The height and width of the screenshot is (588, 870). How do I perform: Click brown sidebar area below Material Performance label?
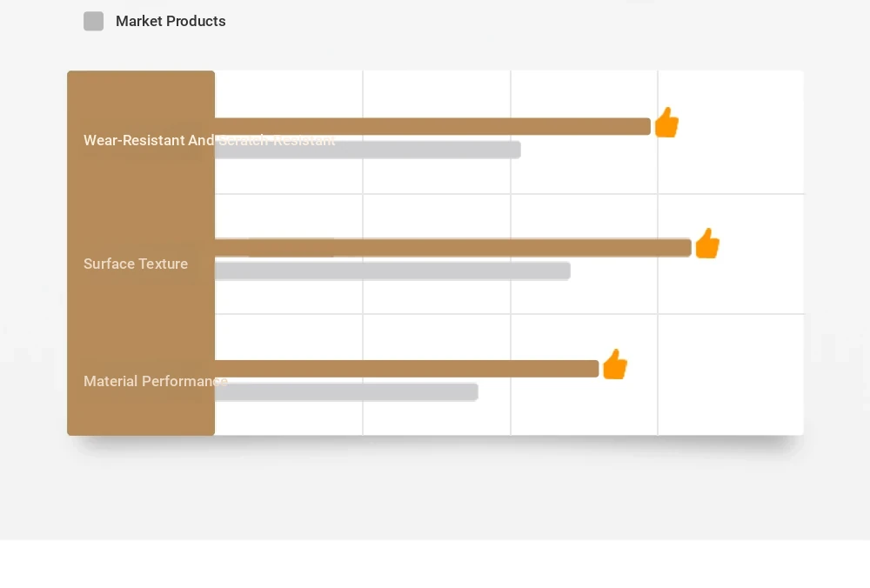coord(141,413)
